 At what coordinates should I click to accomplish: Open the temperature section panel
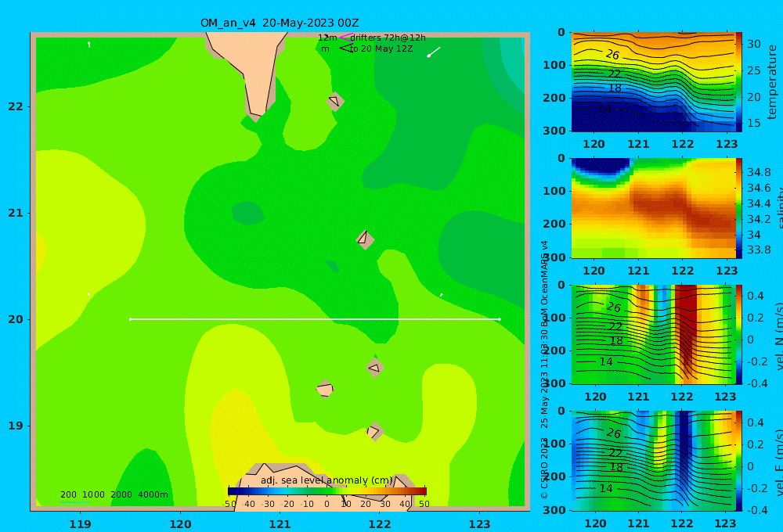[x=653, y=82]
